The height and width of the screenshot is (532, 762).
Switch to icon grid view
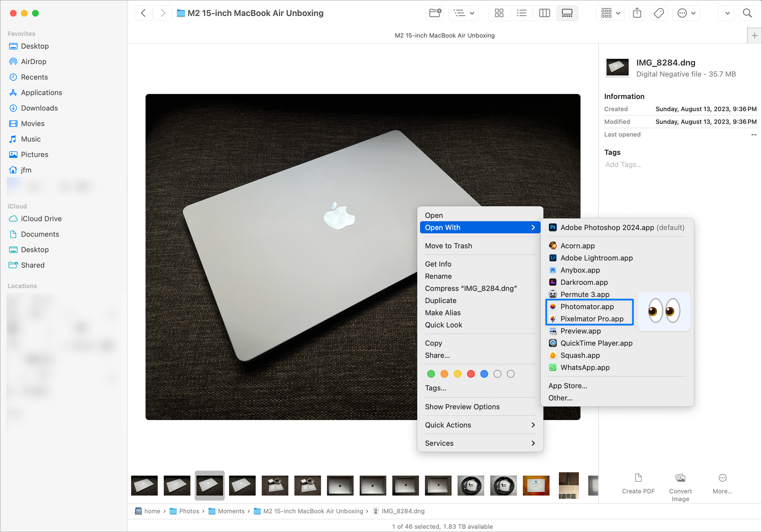coord(499,13)
